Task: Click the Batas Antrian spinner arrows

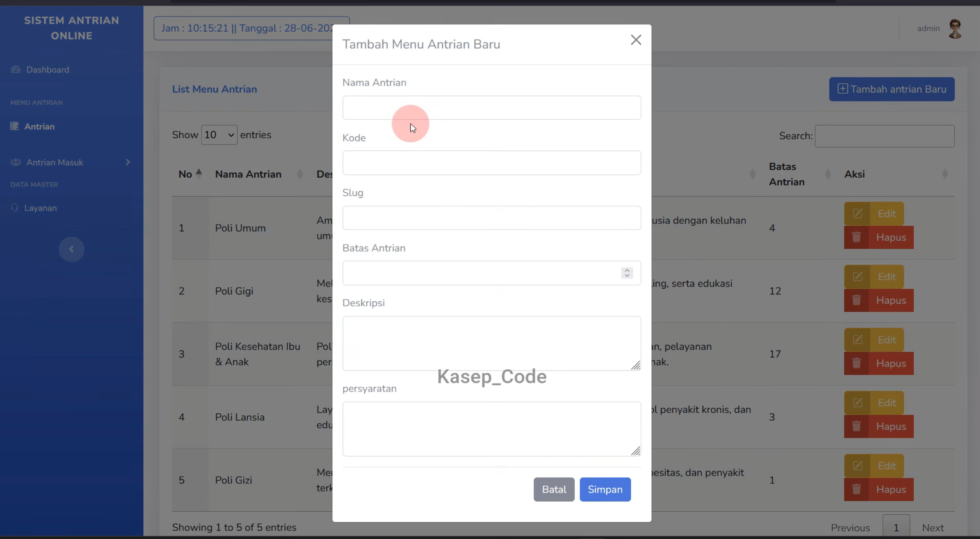Action: click(x=627, y=273)
